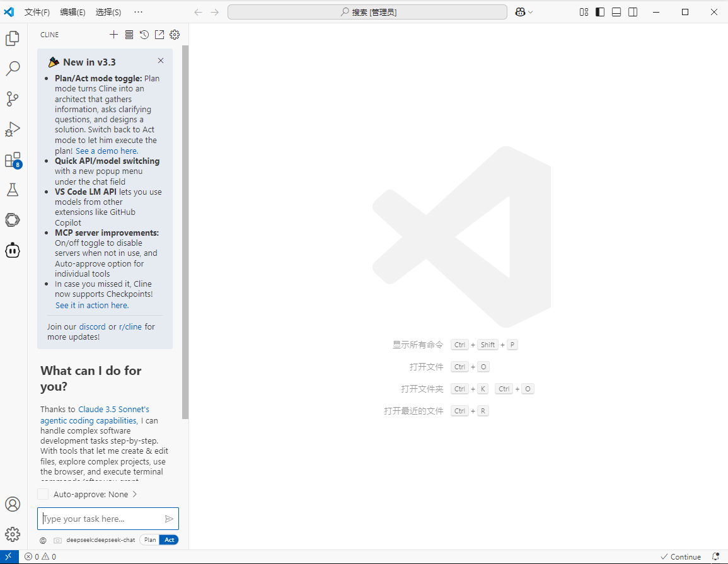Open the Testing flask view

(x=13, y=190)
